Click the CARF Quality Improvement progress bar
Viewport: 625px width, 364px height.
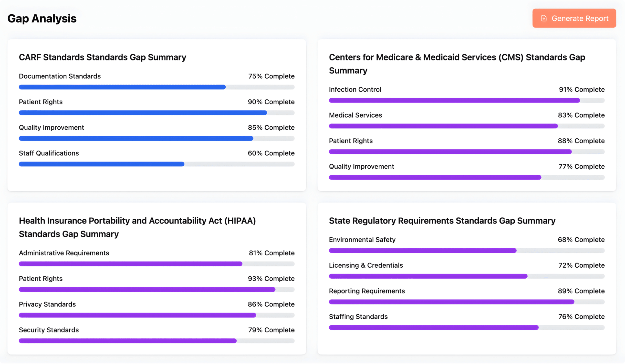[x=157, y=139]
